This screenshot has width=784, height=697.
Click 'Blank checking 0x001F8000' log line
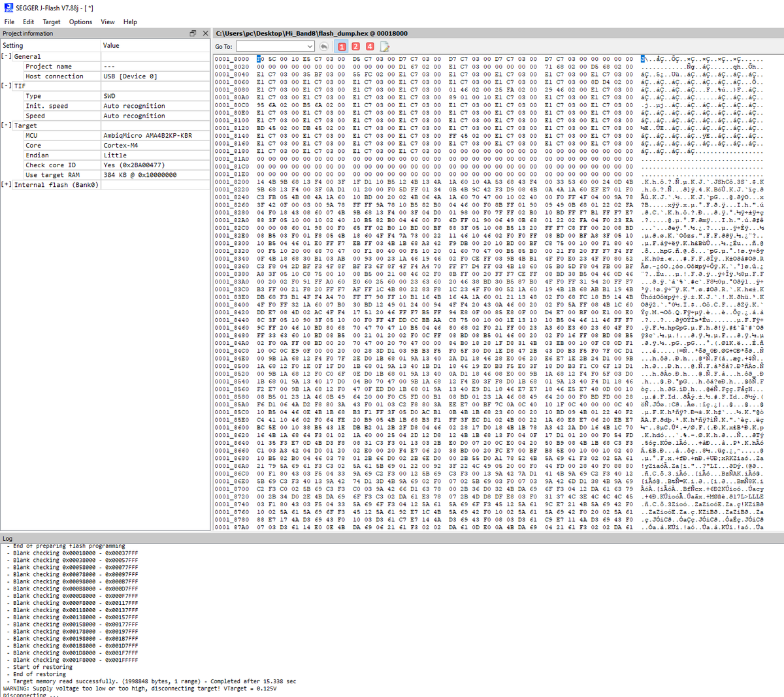(75, 660)
